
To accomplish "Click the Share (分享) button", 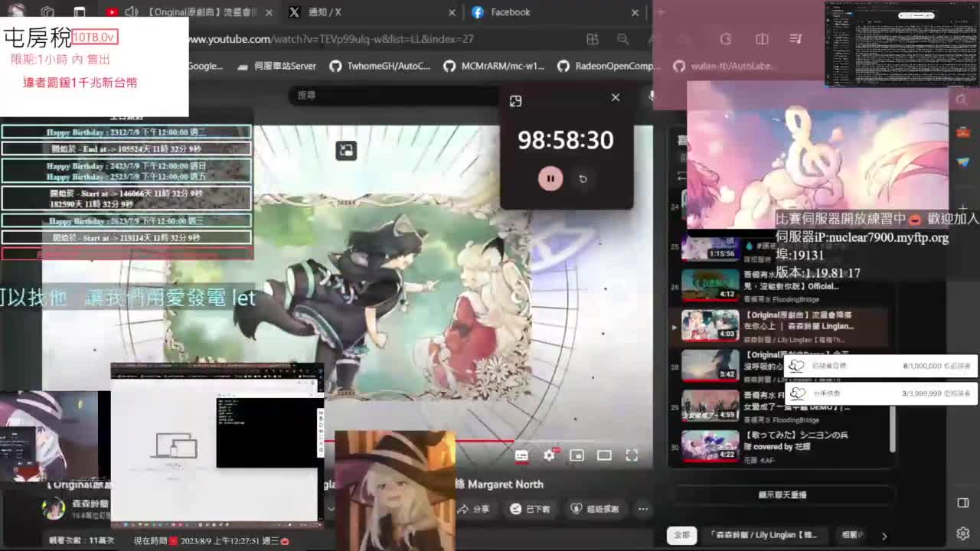I will [473, 509].
